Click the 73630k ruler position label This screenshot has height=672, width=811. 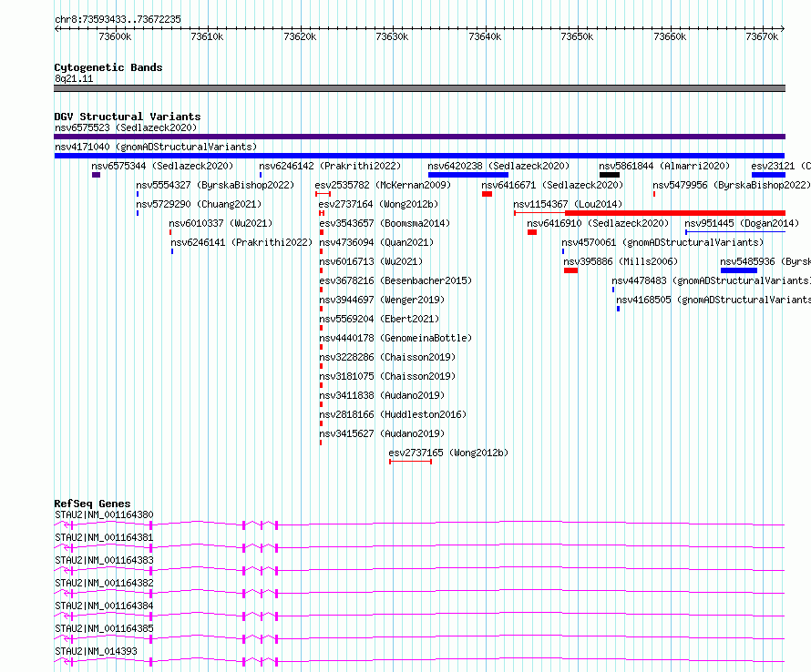[392, 37]
